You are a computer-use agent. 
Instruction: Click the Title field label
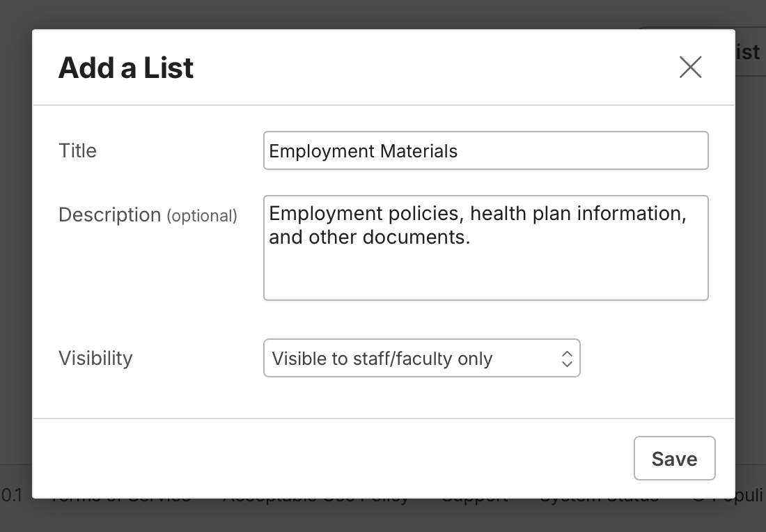point(78,150)
